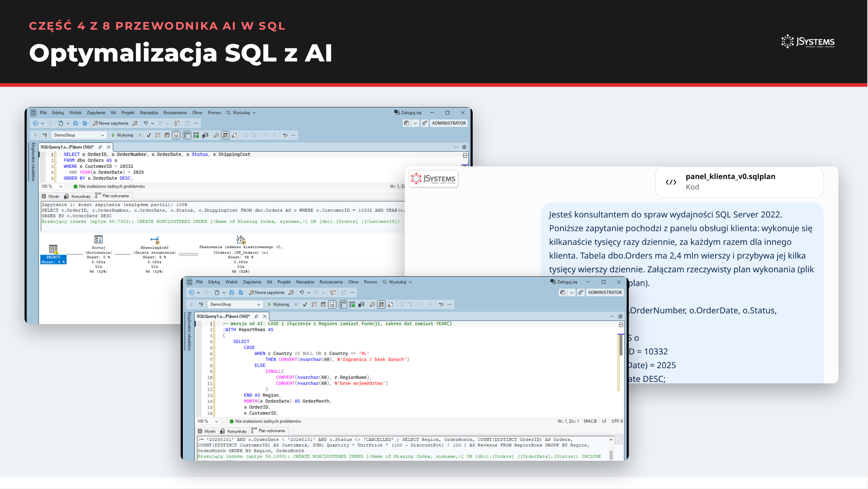Toggle Results to Text in front window
Screen dimensions: 868x489
click(372, 305)
